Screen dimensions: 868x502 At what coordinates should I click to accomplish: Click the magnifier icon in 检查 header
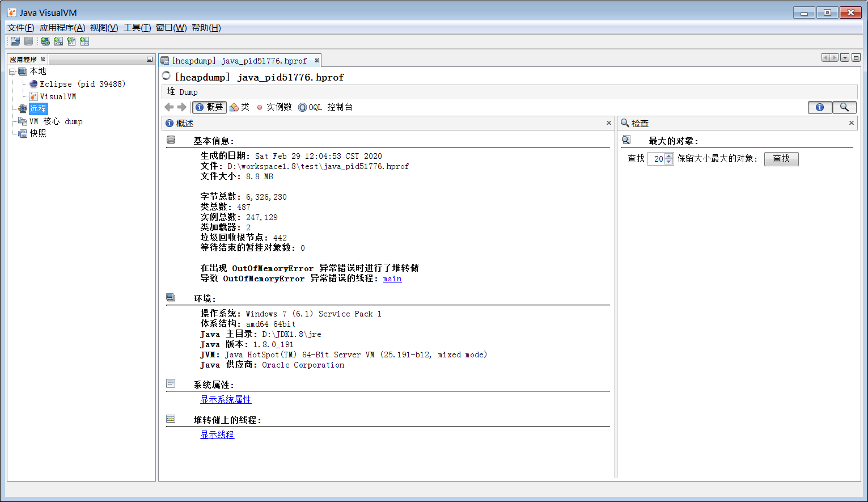[x=625, y=123]
